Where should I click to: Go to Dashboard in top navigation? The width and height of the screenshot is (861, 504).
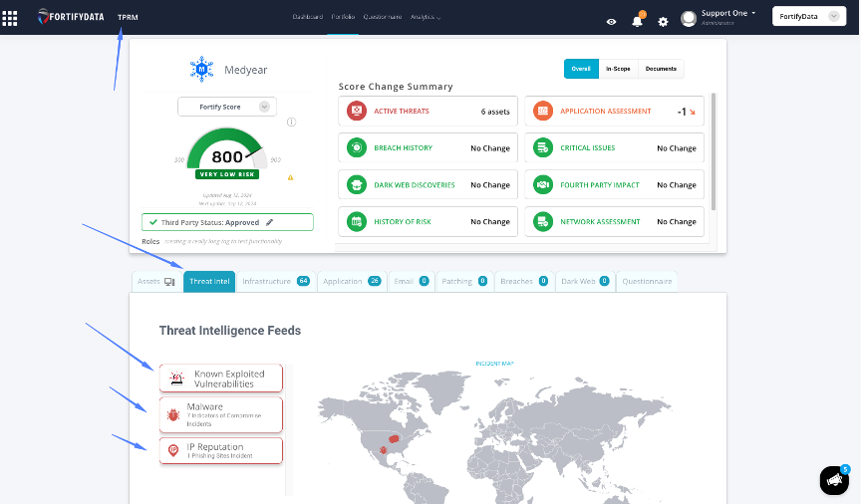click(x=308, y=17)
